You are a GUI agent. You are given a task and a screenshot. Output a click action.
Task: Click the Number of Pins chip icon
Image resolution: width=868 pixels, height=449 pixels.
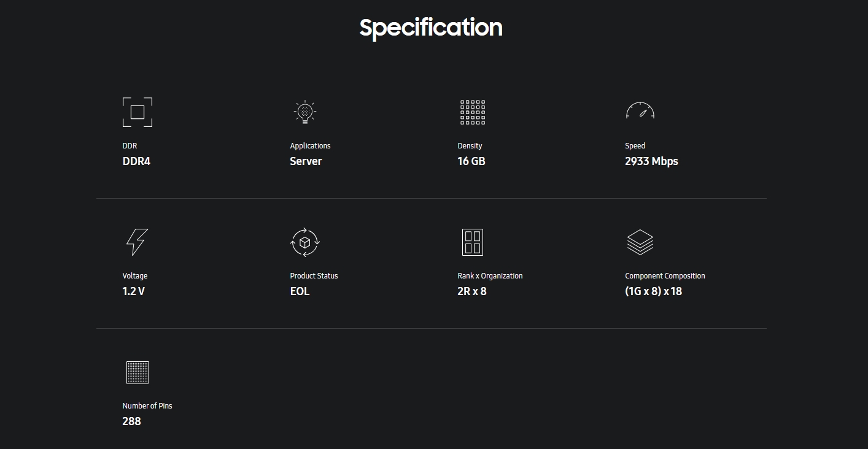138,372
